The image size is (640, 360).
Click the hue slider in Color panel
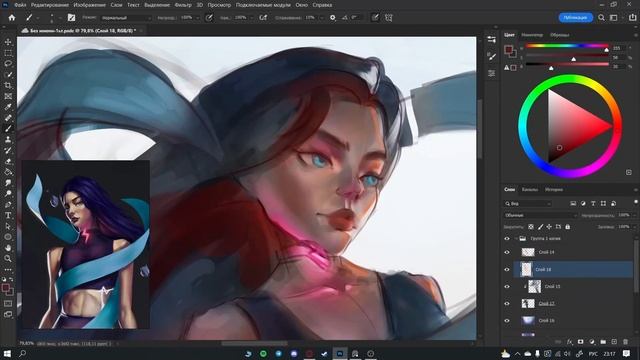click(567, 46)
